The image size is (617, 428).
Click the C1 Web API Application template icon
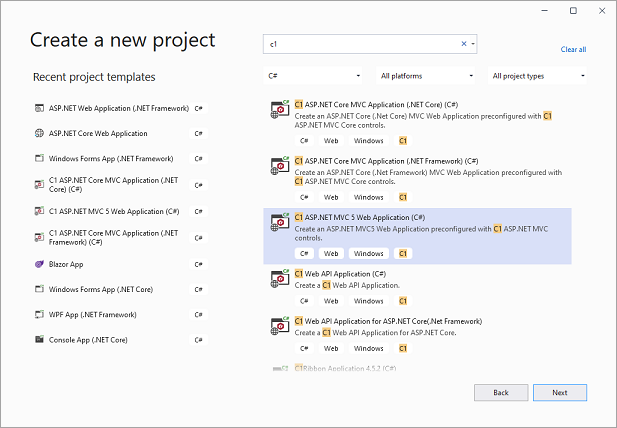281,278
